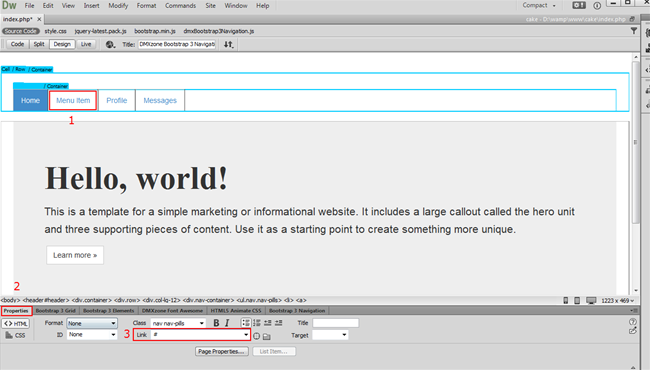The width and height of the screenshot is (650, 370).
Task: Click Properties Title input field
Action: (x=336, y=323)
